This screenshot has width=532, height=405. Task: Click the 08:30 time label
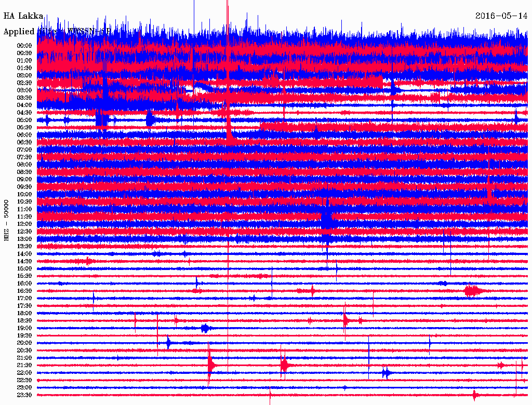click(24, 172)
